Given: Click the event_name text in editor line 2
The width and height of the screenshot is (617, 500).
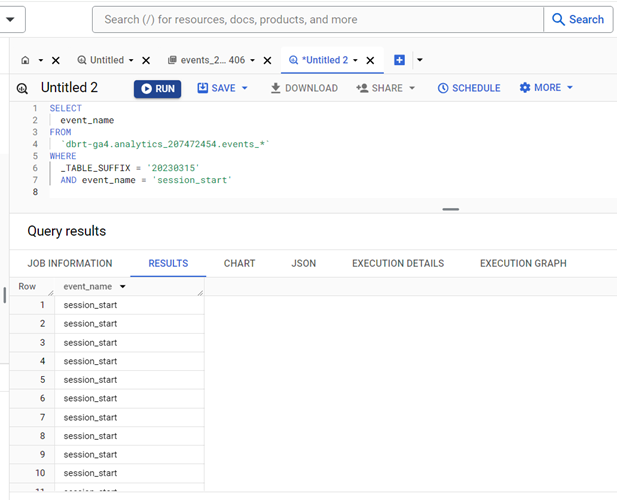Looking at the screenshot, I should (x=87, y=120).
